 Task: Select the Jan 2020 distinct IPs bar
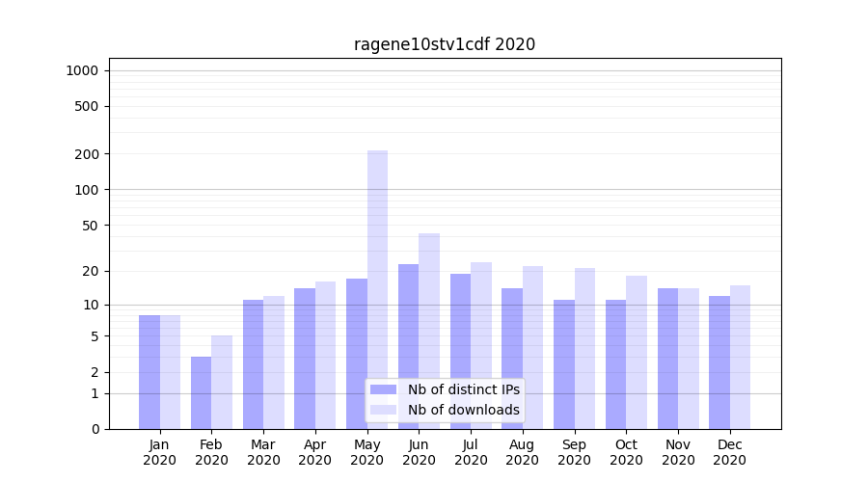click(x=149, y=372)
